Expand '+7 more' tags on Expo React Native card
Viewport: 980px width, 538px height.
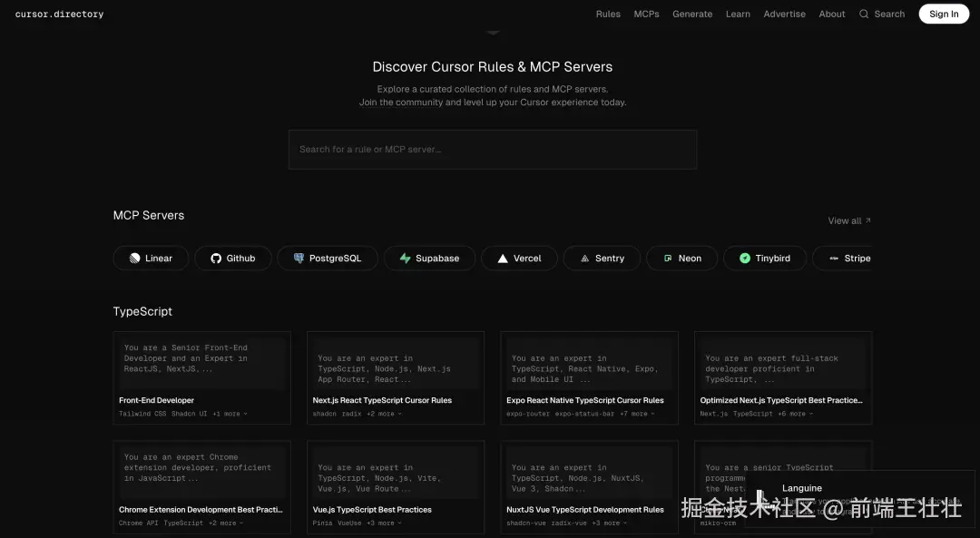tap(637, 414)
